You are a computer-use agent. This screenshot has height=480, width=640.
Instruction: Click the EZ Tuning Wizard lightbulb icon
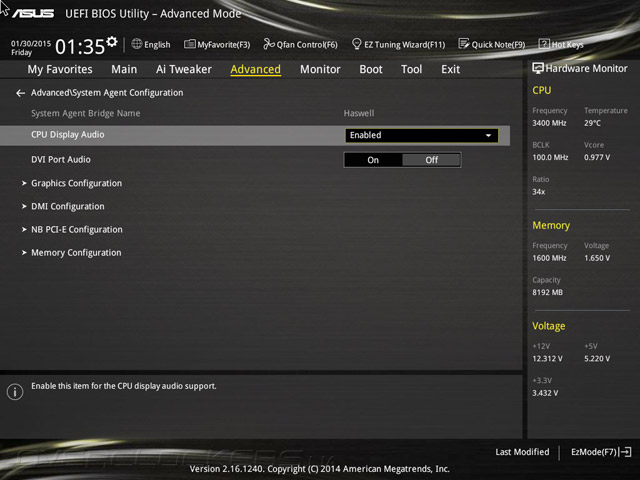[356, 44]
